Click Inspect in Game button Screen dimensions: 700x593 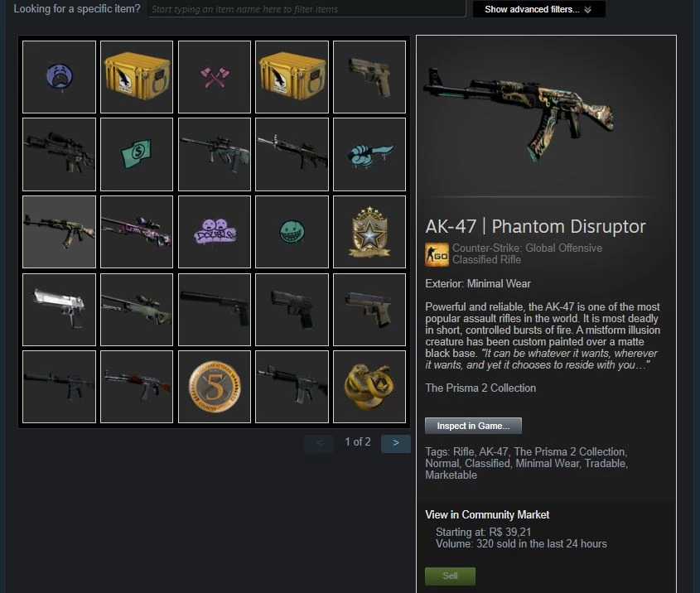(473, 426)
